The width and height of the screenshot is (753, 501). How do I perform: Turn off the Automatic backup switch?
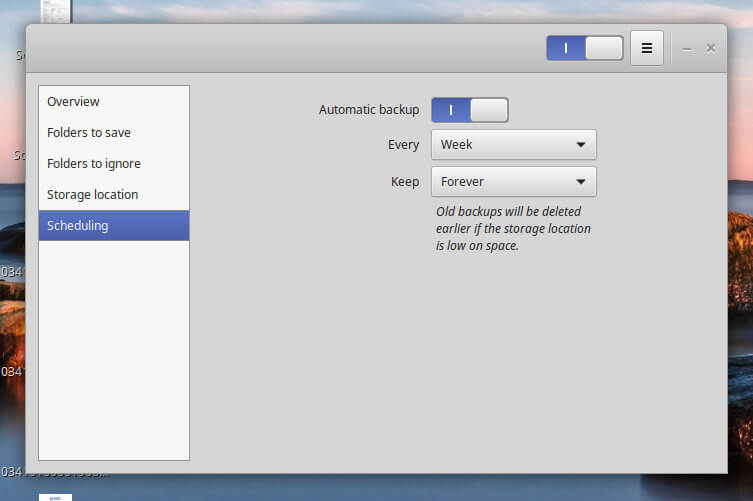point(469,110)
